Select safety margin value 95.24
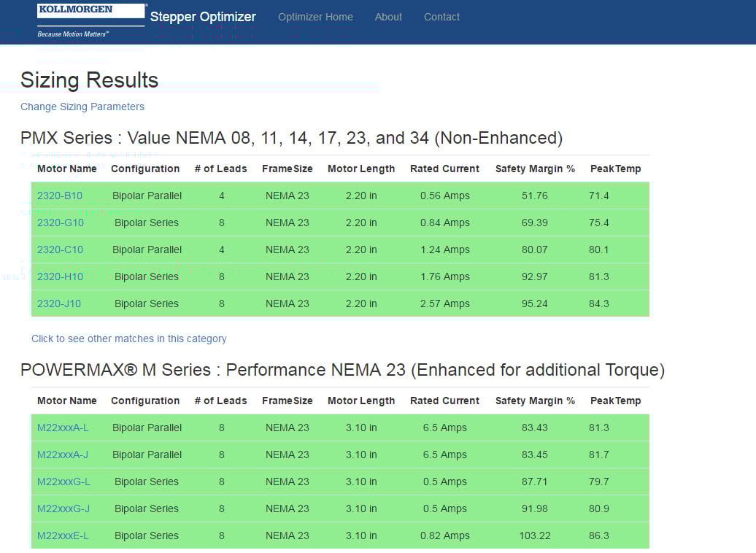The image size is (756, 553). click(535, 303)
